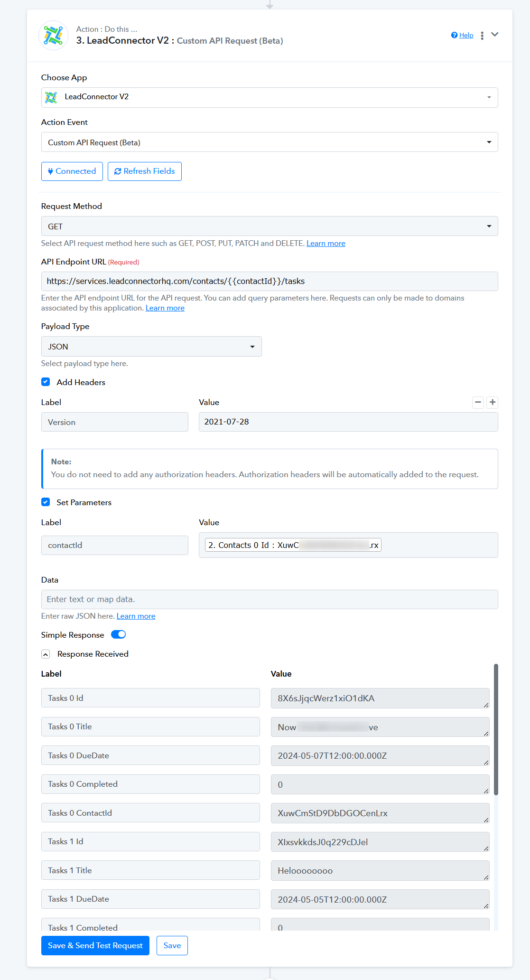The image size is (530, 980).
Task: Toggle the Simple Response switch off
Action: tap(118, 635)
